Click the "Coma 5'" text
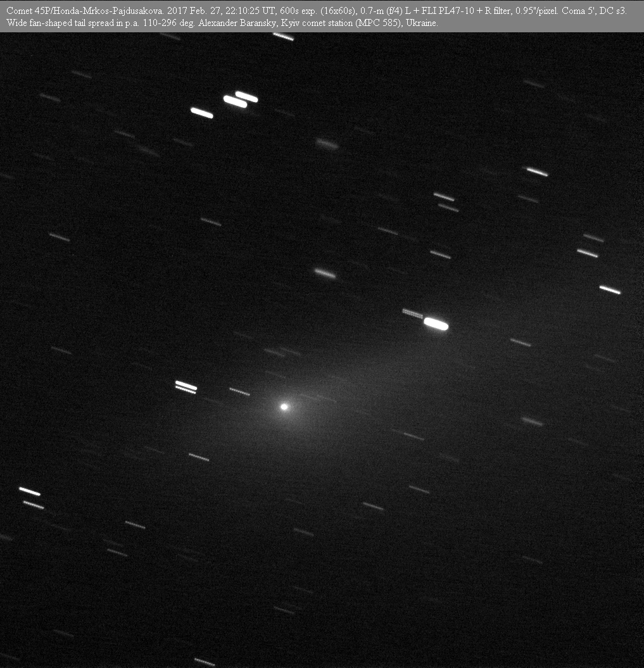 578,11
